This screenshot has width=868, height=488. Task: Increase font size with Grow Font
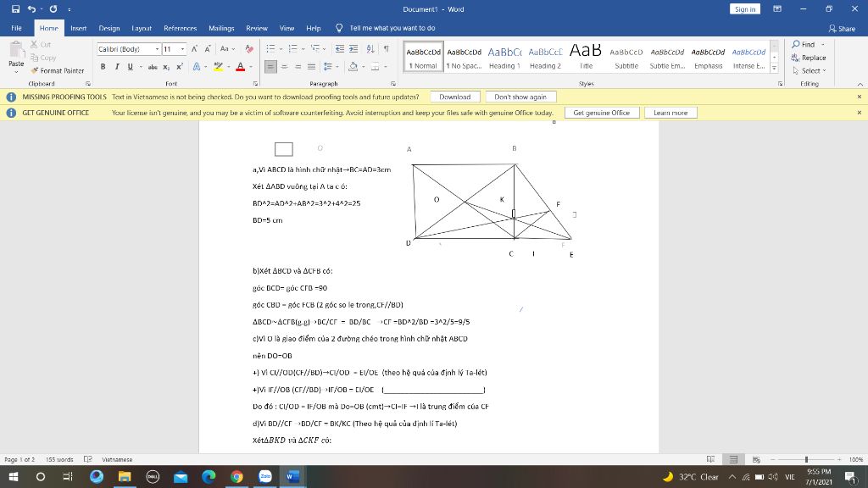click(x=194, y=48)
